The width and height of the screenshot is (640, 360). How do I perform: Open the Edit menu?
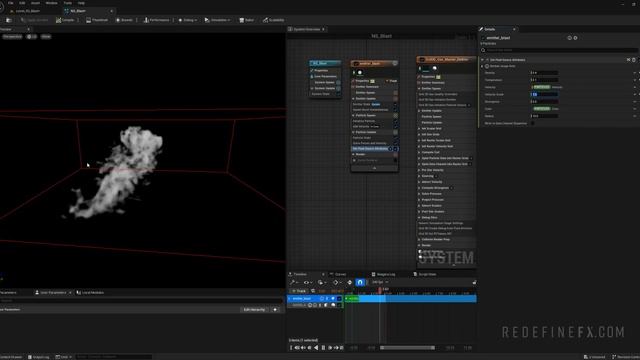[x=22, y=3]
